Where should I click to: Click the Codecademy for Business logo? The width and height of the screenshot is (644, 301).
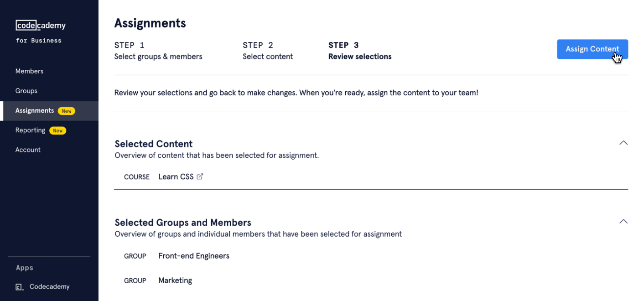coord(41,31)
